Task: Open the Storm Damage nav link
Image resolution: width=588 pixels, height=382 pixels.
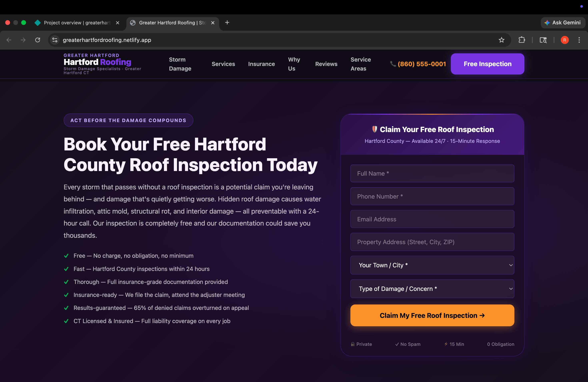Action: (x=180, y=64)
